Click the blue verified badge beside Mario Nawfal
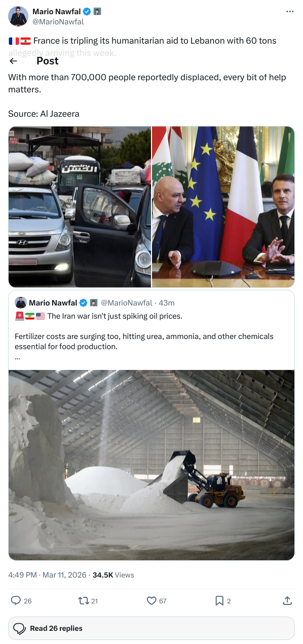Image resolution: width=303 pixels, height=644 pixels. (87, 11)
